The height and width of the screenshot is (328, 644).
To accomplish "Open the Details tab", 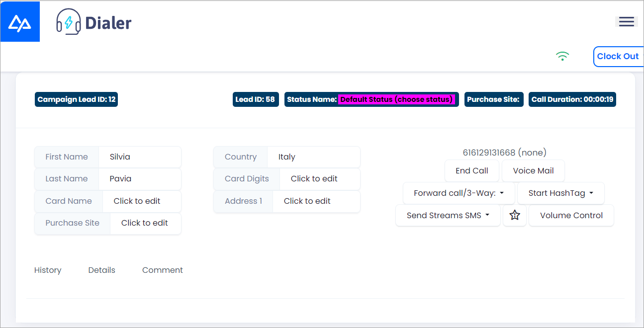I will click(x=101, y=270).
